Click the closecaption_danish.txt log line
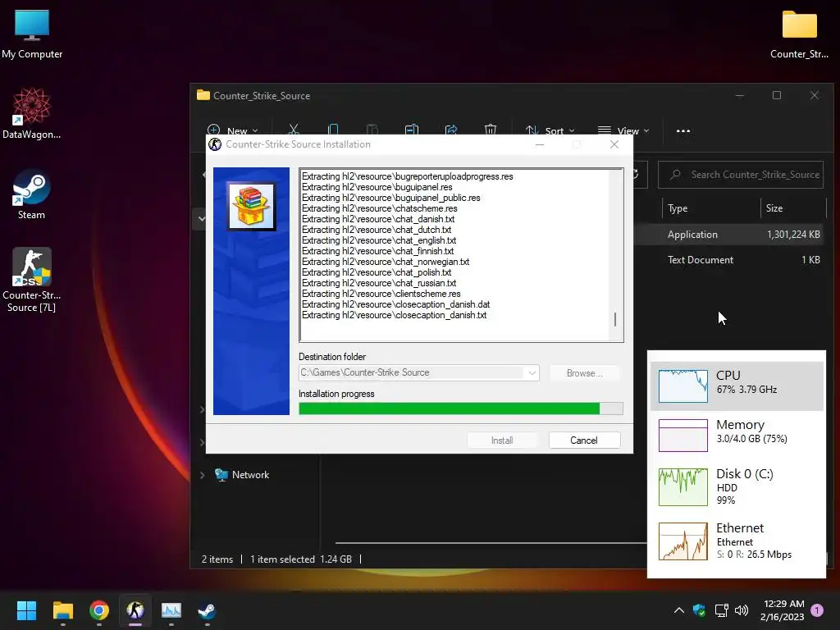The height and width of the screenshot is (630, 840). pos(395,315)
